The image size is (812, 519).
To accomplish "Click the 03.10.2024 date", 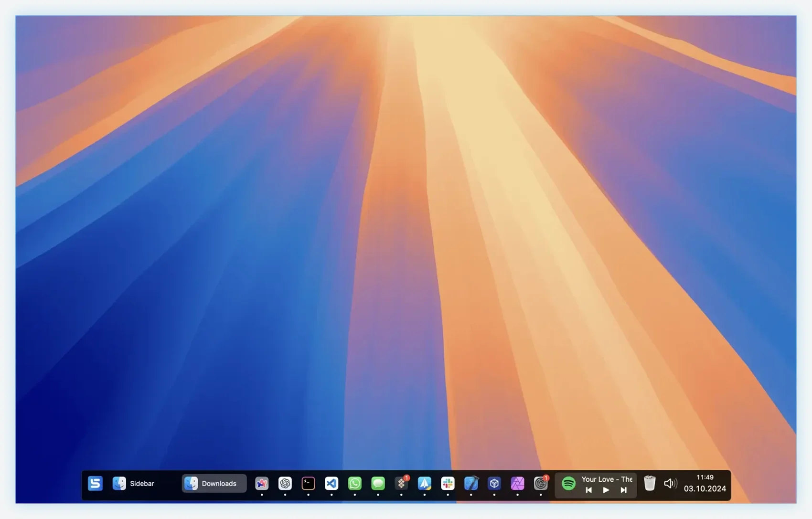I will pos(705,489).
